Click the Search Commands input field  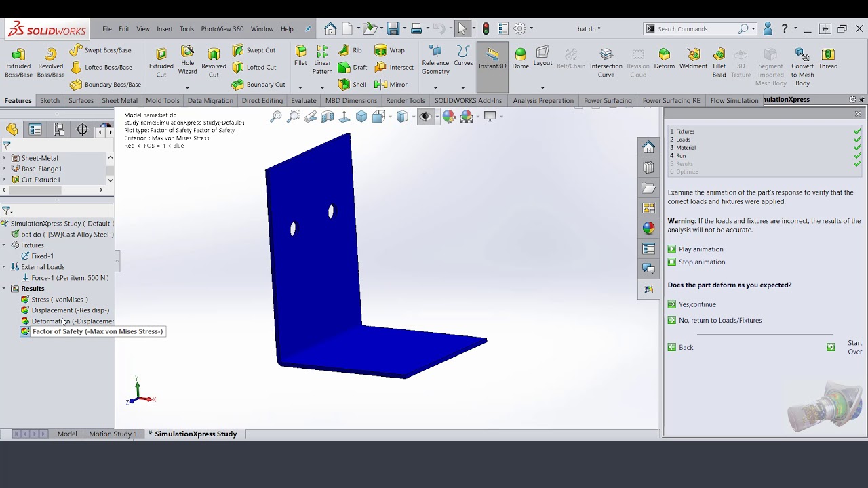click(696, 29)
